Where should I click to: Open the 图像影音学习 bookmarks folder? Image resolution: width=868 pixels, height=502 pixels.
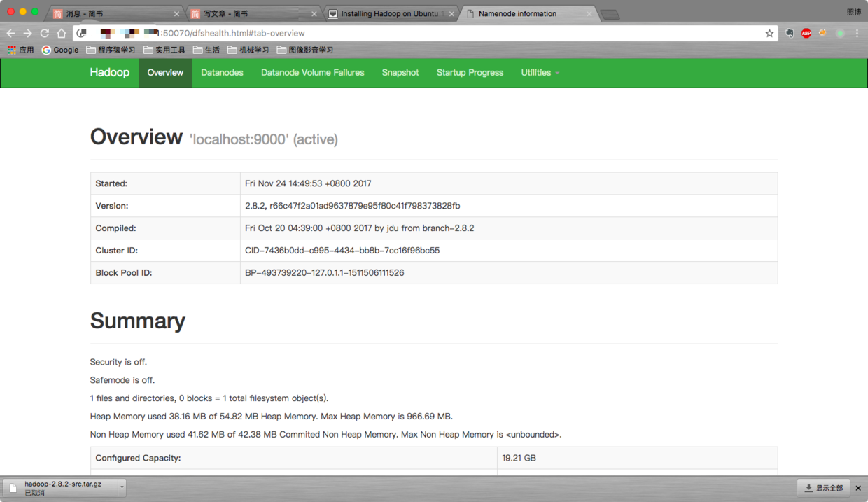(x=305, y=50)
